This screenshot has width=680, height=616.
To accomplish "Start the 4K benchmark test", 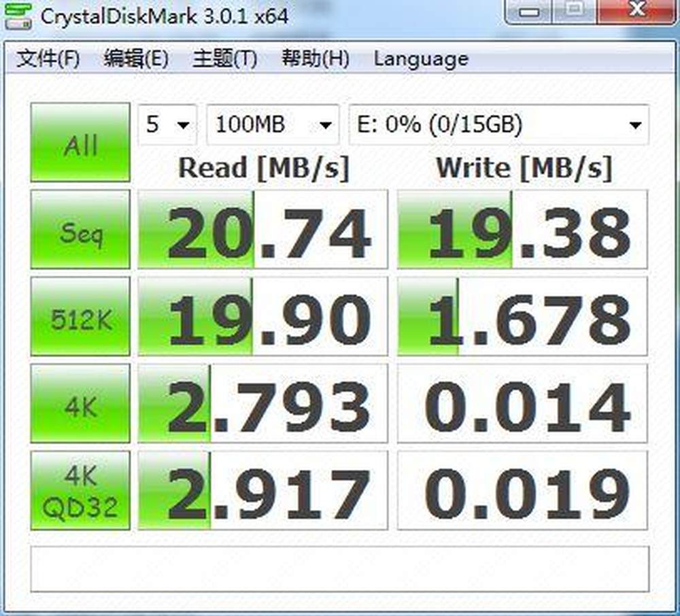I will (80, 404).
